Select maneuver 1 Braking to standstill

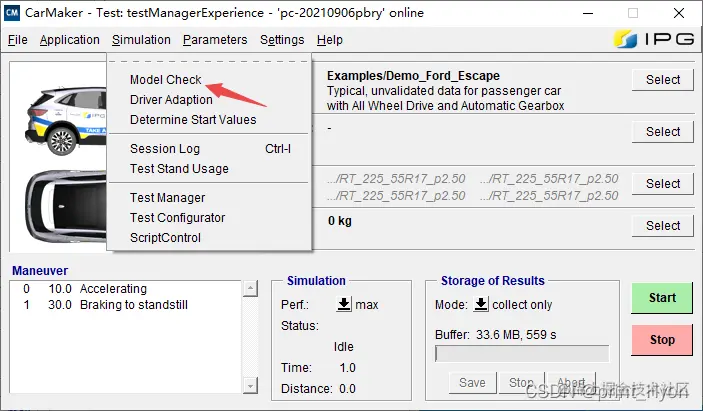pyautogui.click(x=125, y=305)
